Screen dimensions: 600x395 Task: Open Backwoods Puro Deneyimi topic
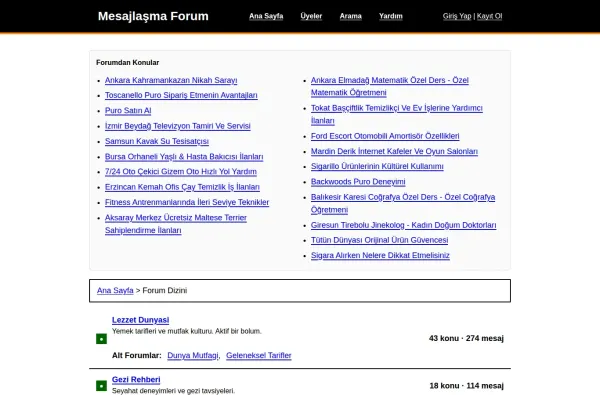tap(358, 182)
